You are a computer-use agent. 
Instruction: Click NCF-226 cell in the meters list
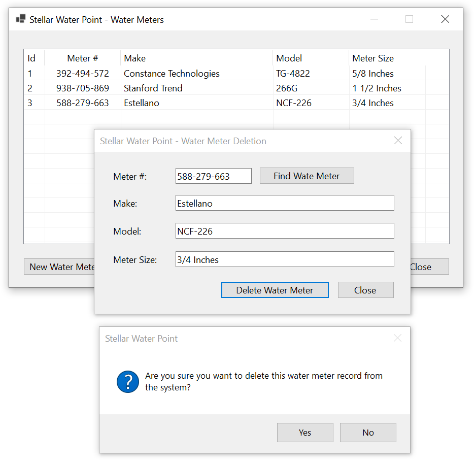pyautogui.click(x=294, y=103)
